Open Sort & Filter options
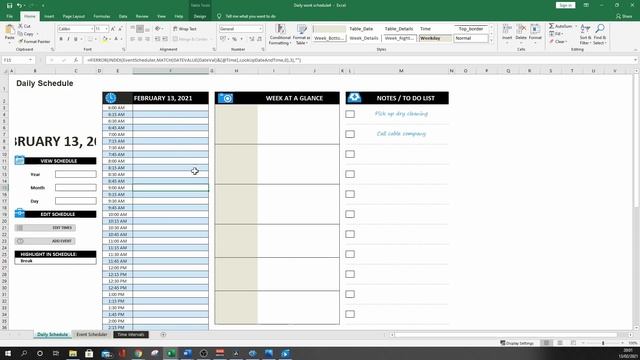640x360 pixels. 585,34
